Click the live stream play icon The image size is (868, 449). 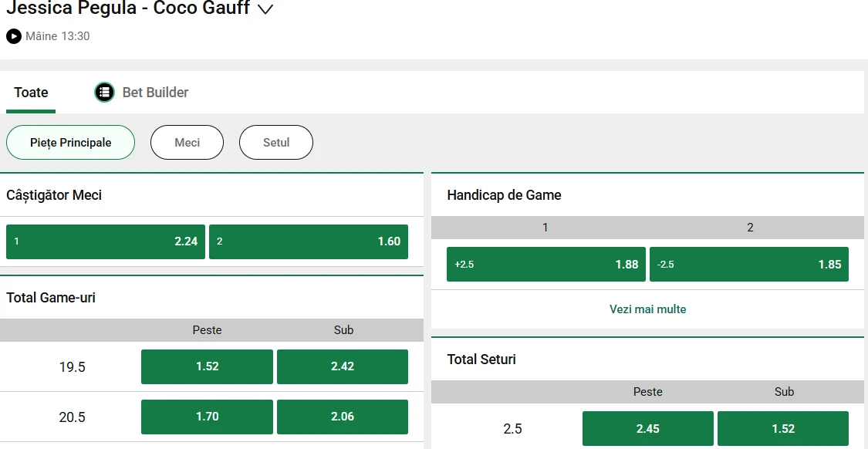14,36
